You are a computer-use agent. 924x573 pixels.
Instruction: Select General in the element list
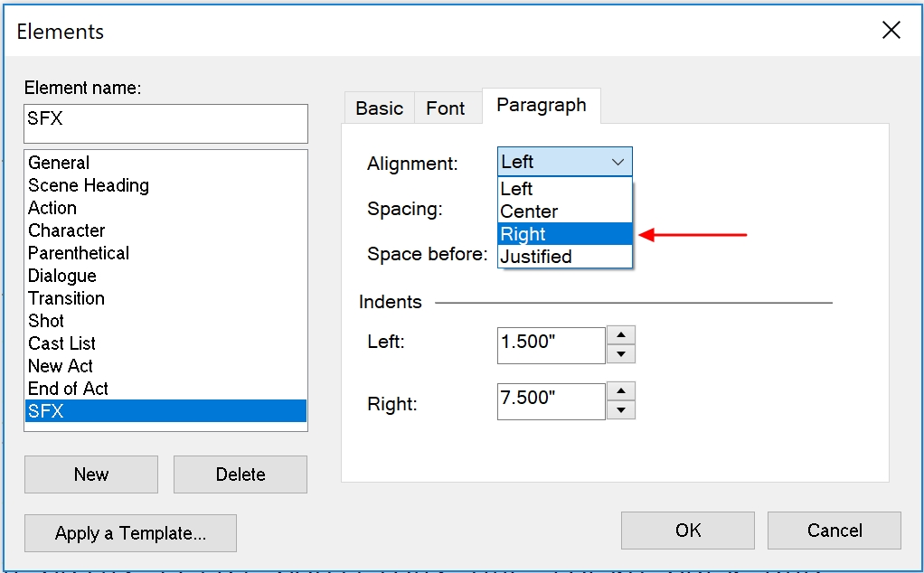(165, 163)
